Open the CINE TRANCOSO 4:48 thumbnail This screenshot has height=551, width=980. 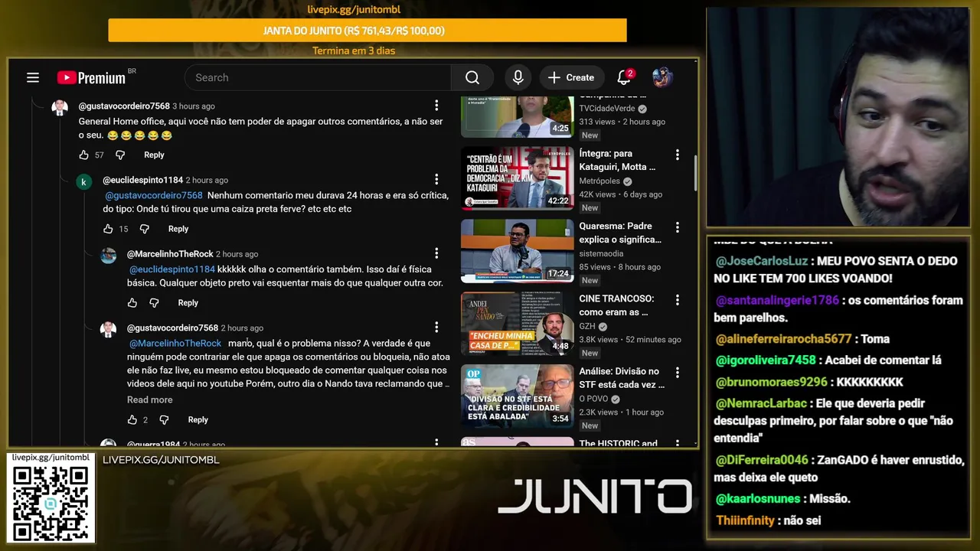click(517, 324)
